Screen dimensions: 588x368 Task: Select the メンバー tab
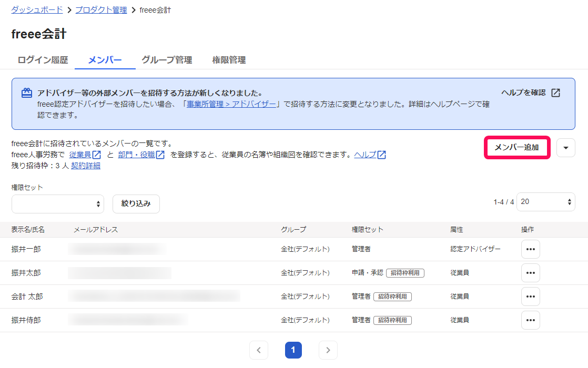(x=105, y=60)
